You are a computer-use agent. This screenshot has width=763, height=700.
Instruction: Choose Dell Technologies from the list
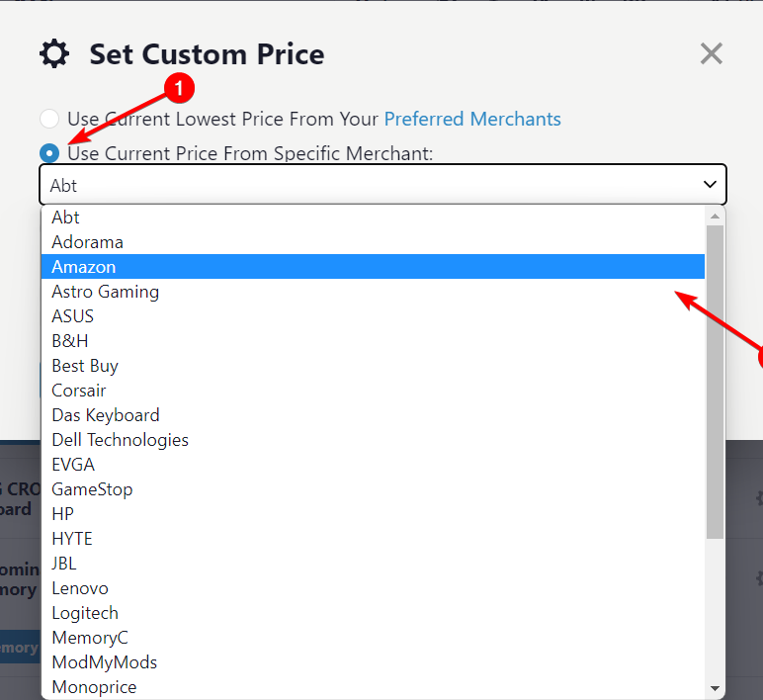click(120, 440)
